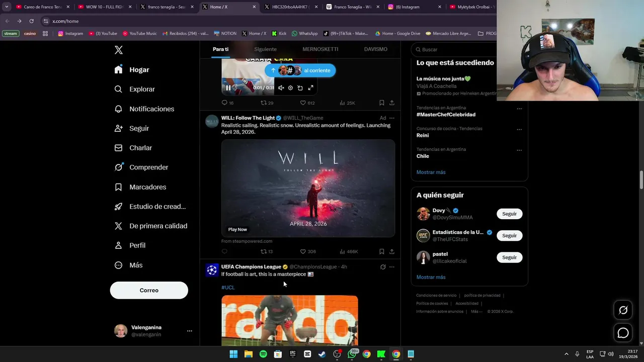Open options for Chile trend
The width and height of the screenshot is (644, 362).
coord(519,150)
